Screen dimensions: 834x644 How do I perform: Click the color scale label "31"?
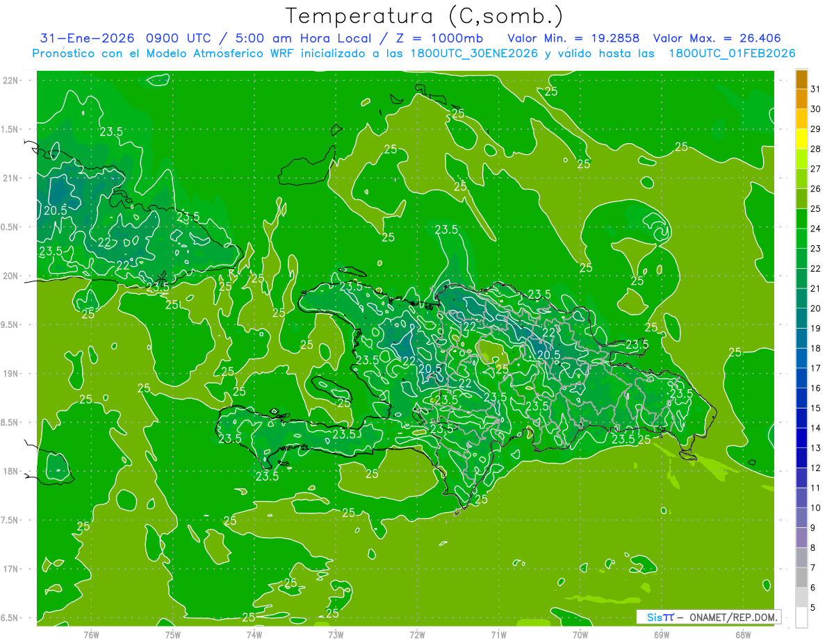point(815,89)
